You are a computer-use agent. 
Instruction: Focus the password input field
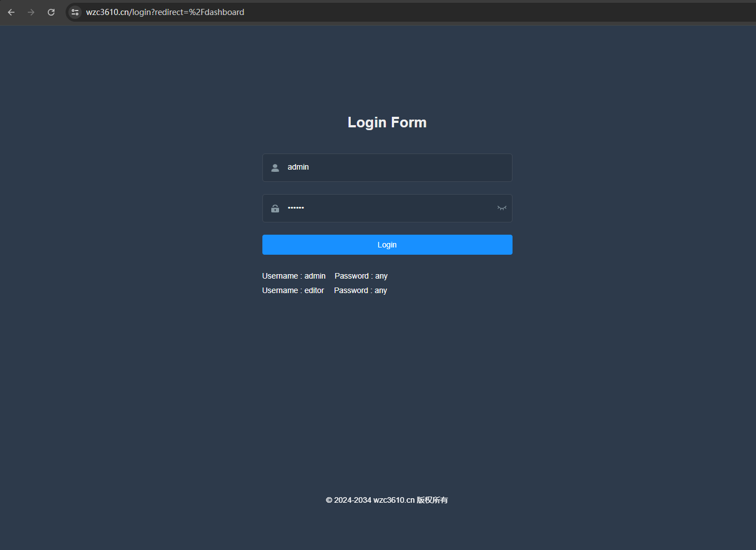click(x=387, y=208)
